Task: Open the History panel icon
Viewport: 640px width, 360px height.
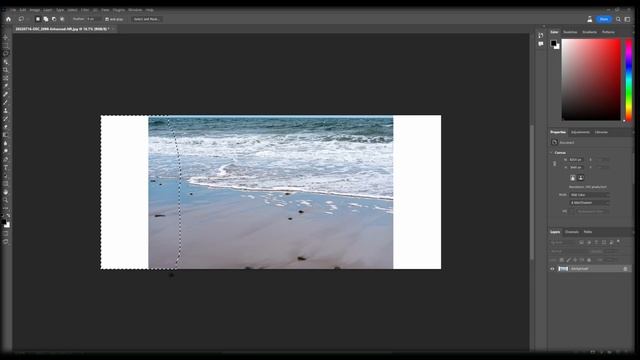Action: click(540, 36)
